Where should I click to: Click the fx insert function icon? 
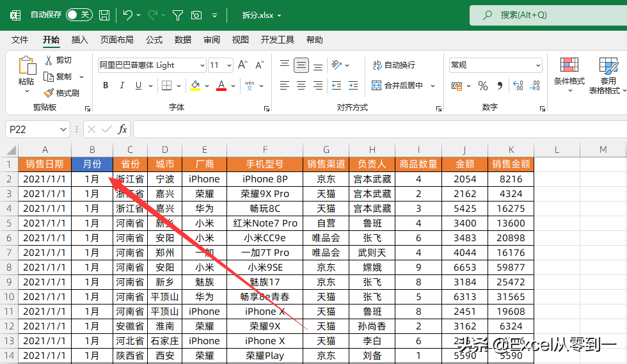point(122,129)
